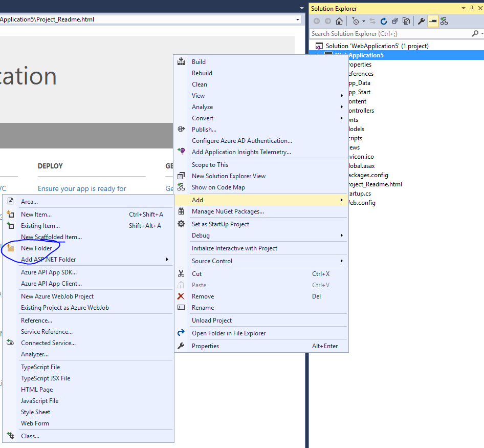This screenshot has width=484, height=448.
Task: Click the Sync with Active Document icon
Action: (x=372, y=20)
